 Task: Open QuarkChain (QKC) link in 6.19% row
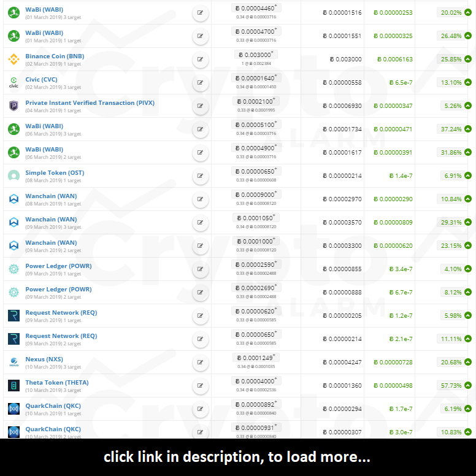[x=53, y=406]
